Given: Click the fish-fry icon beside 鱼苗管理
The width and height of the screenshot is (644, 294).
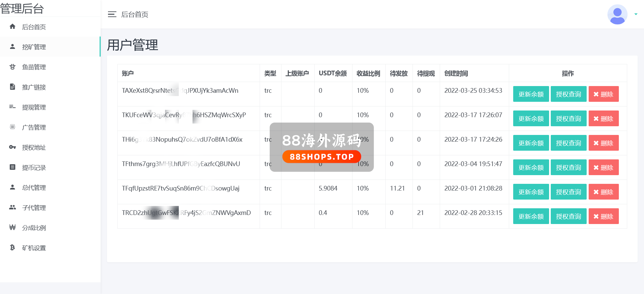Looking at the screenshot, I should tap(12, 67).
